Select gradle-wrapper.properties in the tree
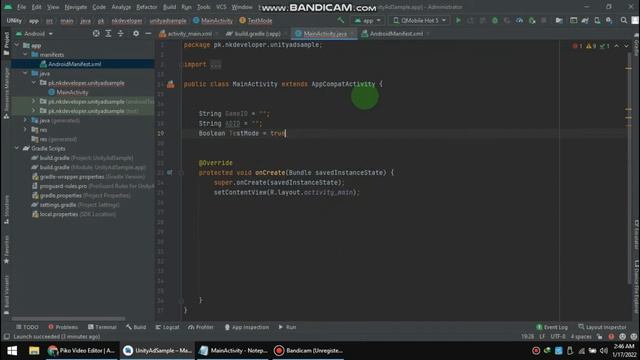Viewport: 640px width, 360px height. (x=71, y=177)
